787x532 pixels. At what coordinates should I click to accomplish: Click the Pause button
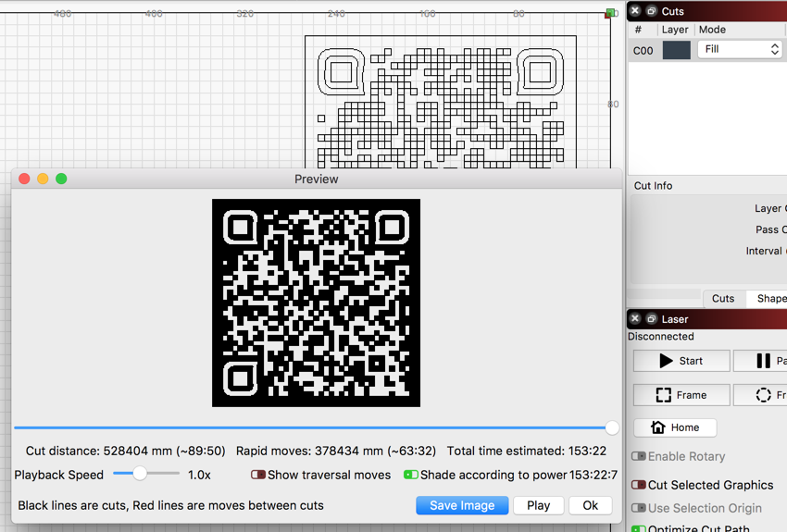pos(760,361)
